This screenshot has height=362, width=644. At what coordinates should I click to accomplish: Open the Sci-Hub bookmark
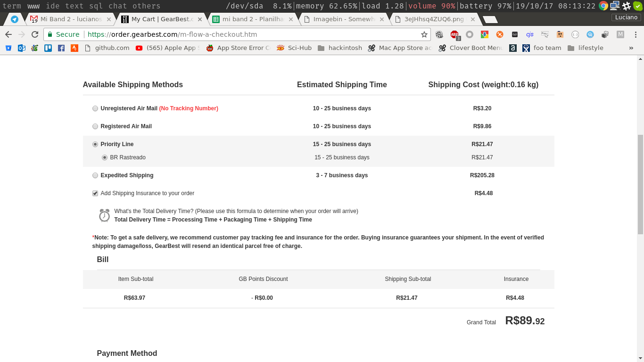click(294, 48)
